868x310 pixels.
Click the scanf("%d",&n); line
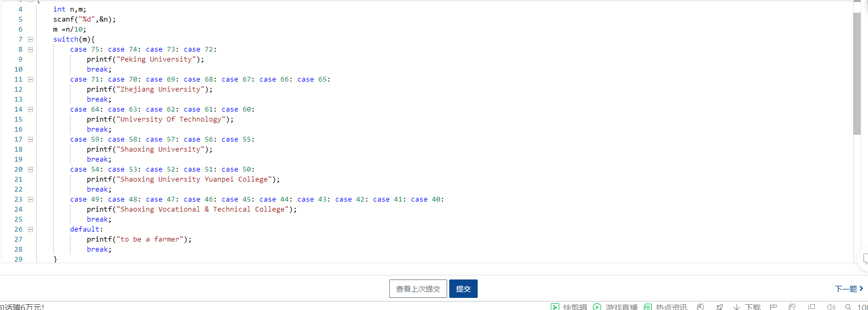tap(85, 19)
